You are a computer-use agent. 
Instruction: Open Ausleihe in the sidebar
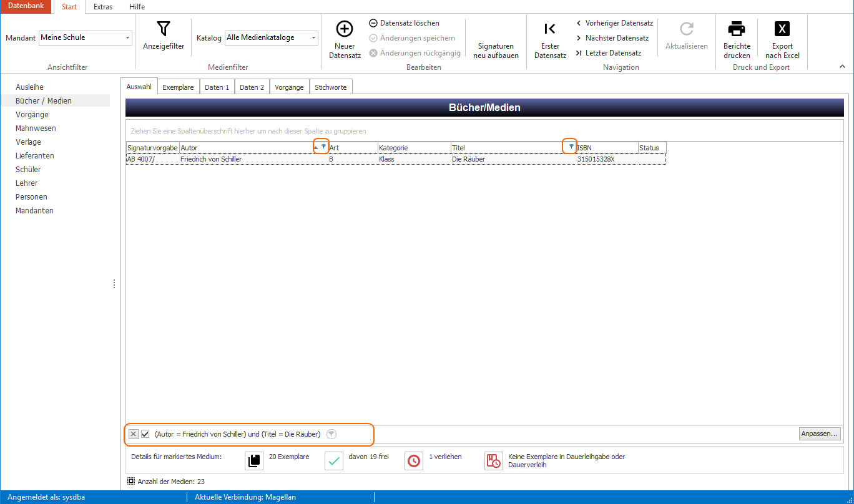pos(29,87)
